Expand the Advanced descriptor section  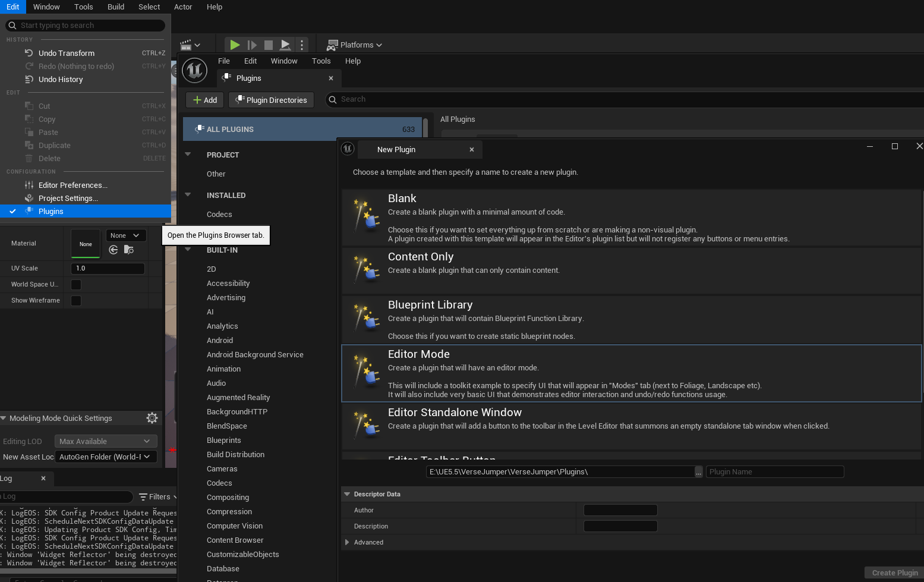click(x=347, y=542)
